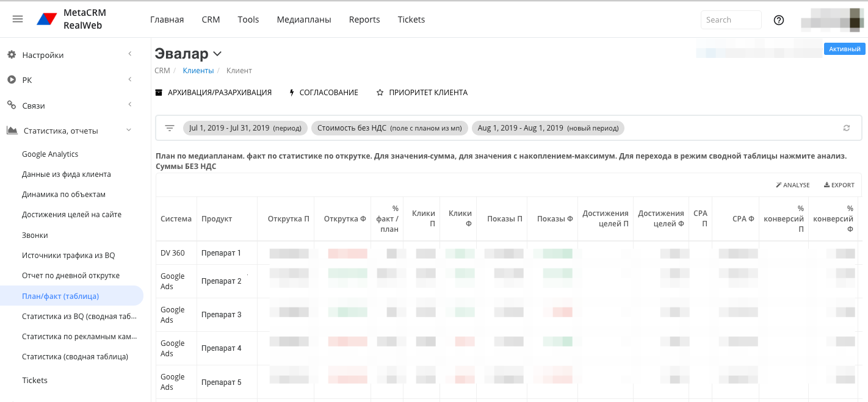Click the EXPORT button
Screen dimensions: 868x402
pos(839,185)
